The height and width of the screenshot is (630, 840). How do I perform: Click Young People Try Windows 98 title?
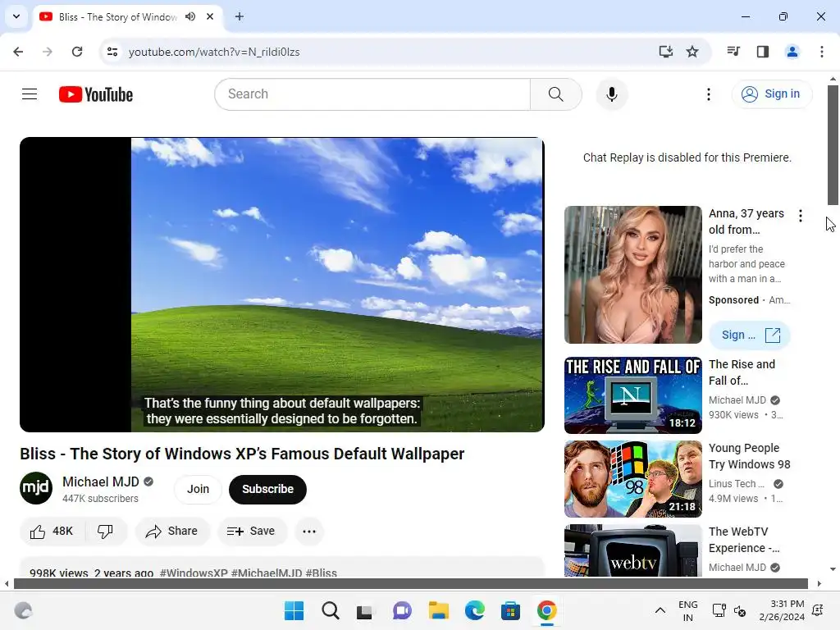click(749, 456)
